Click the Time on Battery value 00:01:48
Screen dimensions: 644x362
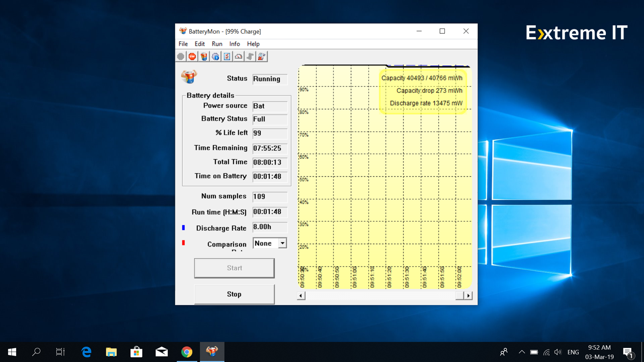(x=270, y=177)
